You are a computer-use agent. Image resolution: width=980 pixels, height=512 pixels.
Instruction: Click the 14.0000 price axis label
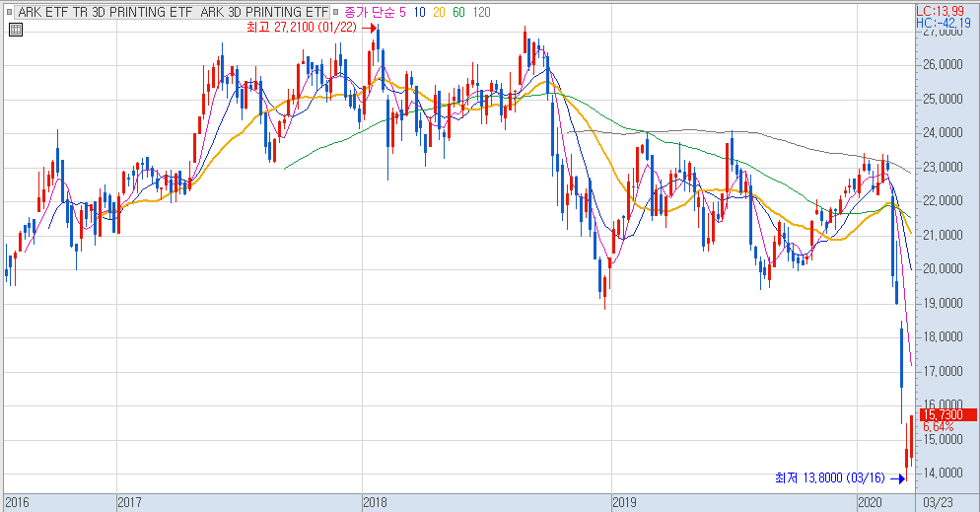943,474
